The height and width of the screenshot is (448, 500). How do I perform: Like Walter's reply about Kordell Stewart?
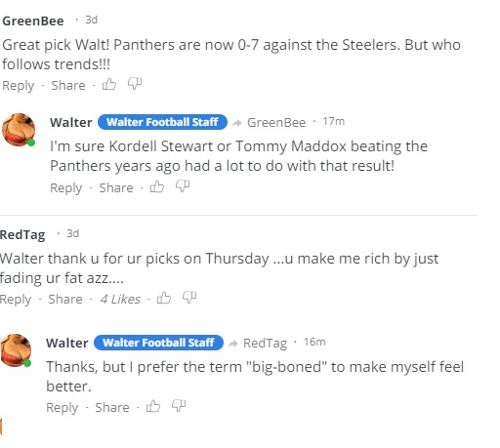tap(157, 186)
